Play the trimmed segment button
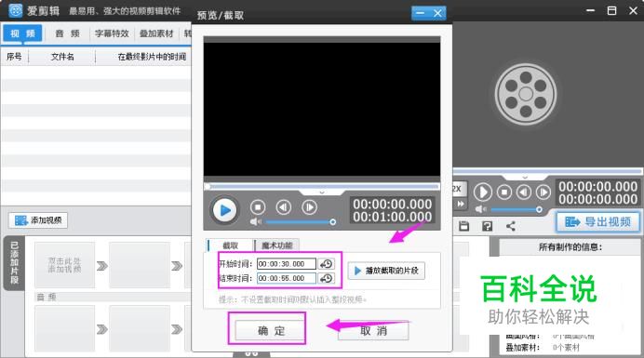 tap(386, 271)
